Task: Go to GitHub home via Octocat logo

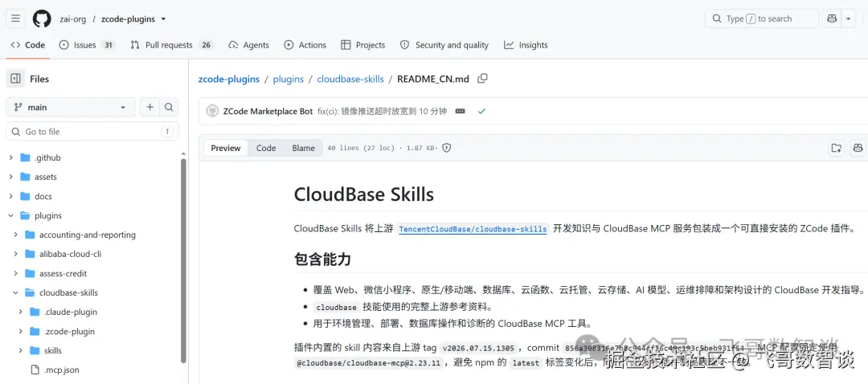Action: 42,18
